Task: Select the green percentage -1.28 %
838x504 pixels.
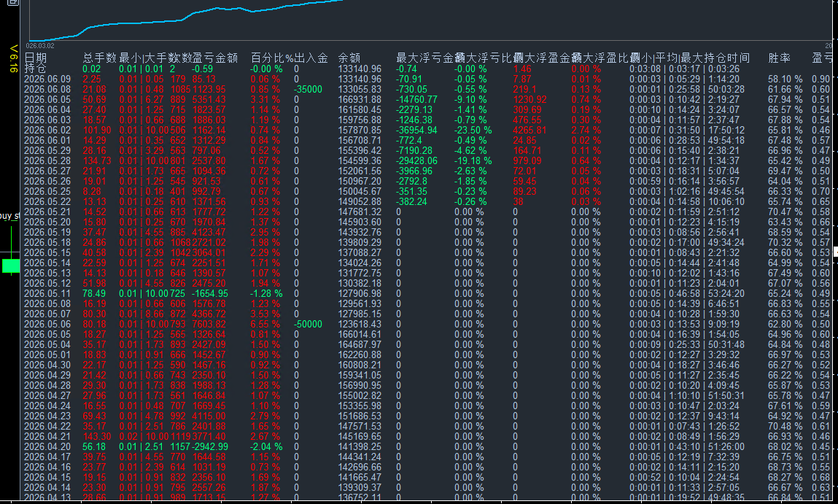Action: pos(266,293)
